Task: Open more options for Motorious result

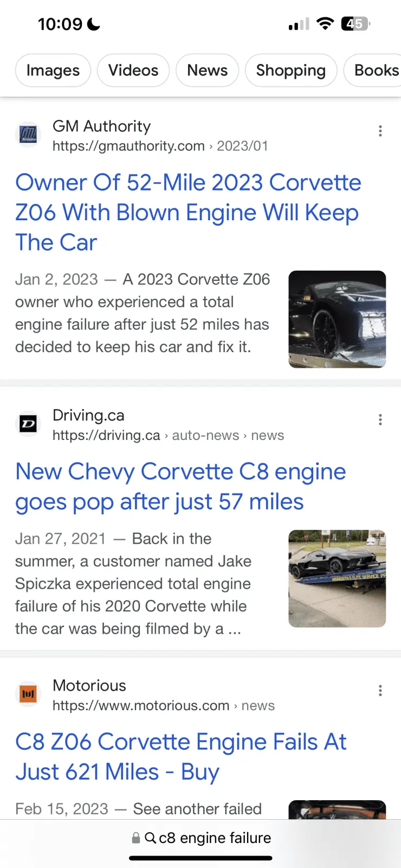Action: [380, 691]
